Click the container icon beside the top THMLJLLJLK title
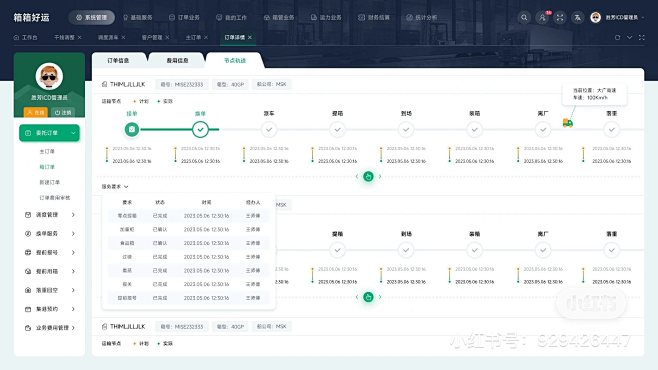Screen dimensions: 658x370 click(x=104, y=84)
